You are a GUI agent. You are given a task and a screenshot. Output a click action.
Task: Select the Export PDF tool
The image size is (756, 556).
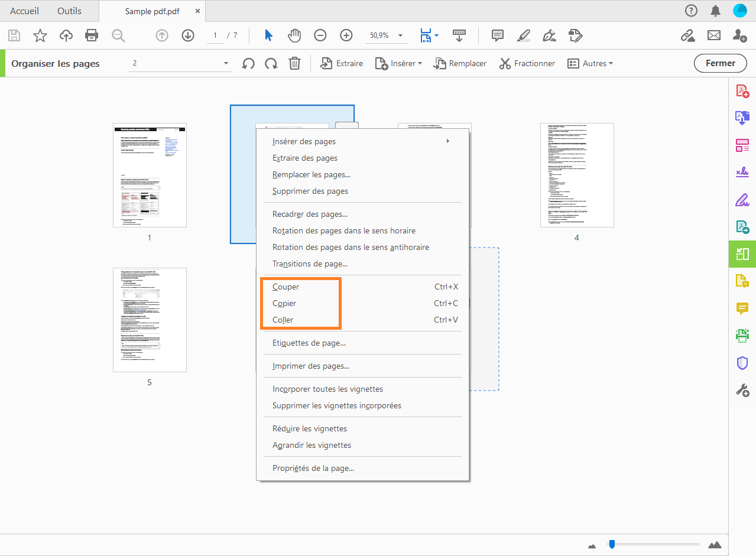[742, 118]
